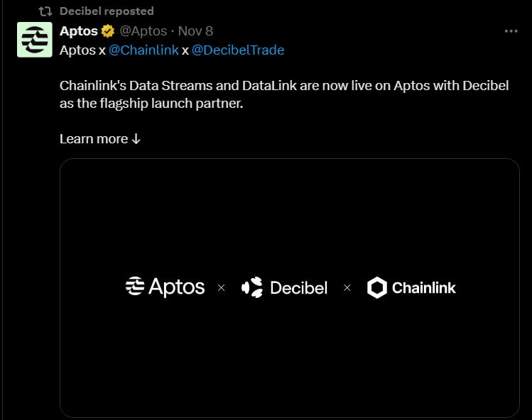Follow the @Chainlink mention link

pos(143,50)
